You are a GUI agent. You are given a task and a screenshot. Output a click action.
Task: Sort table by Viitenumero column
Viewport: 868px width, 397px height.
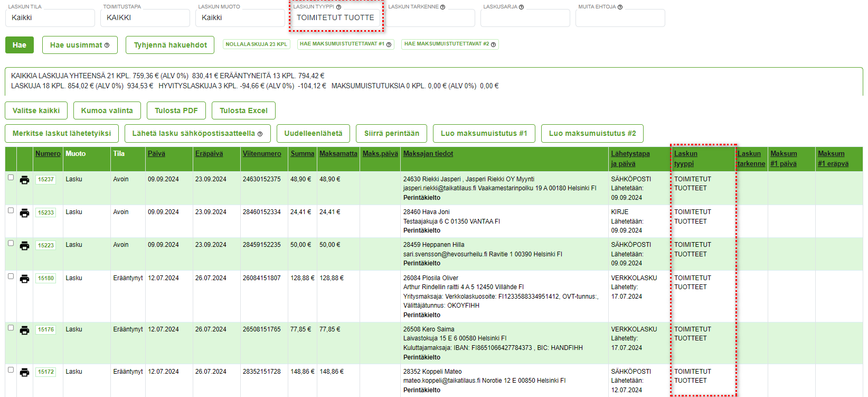click(262, 154)
